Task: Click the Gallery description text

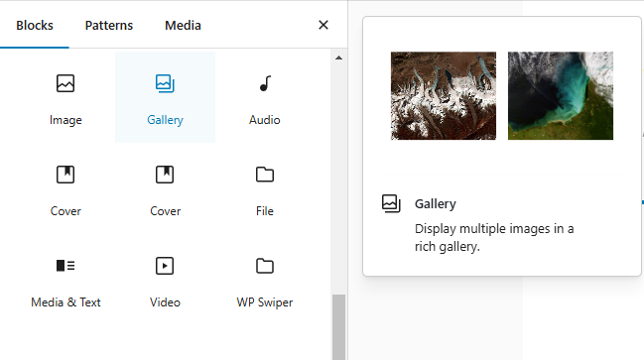Action: tap(494, 238)
